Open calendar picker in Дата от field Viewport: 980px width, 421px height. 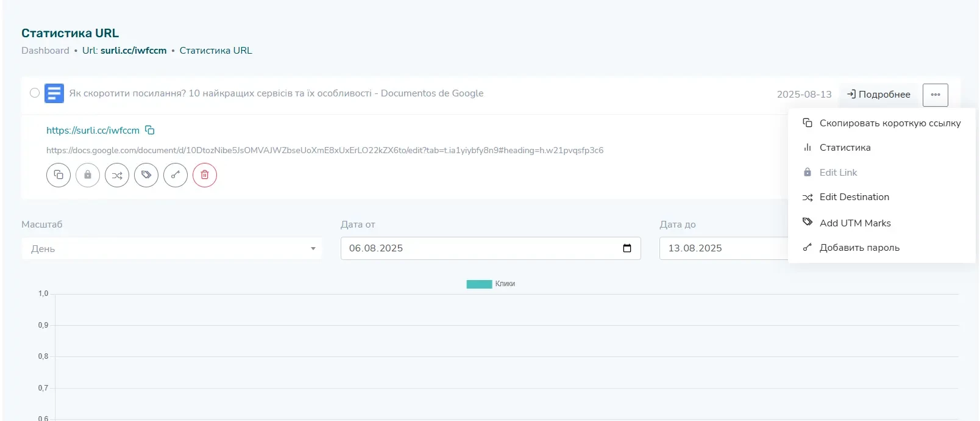(x=627, y=248)
